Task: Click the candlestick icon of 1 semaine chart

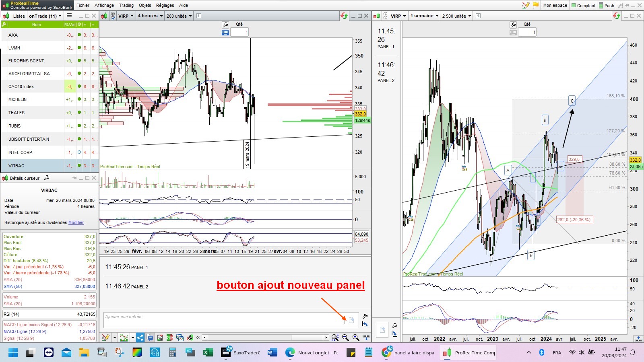Action: (x=376, y=16)
